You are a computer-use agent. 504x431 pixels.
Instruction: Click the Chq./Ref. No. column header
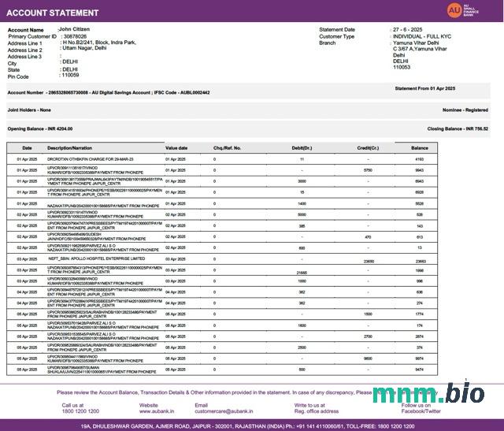click(228, 147)
